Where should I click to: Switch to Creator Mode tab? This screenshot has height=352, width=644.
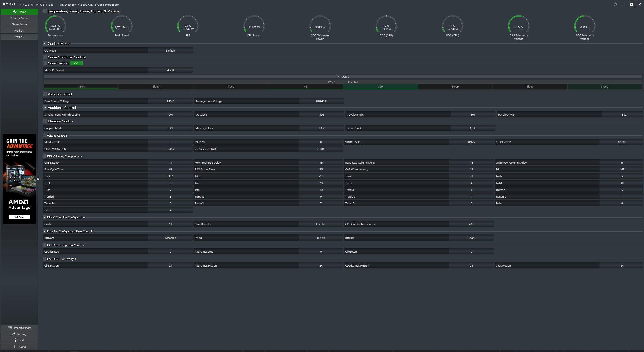pos(19,18)
